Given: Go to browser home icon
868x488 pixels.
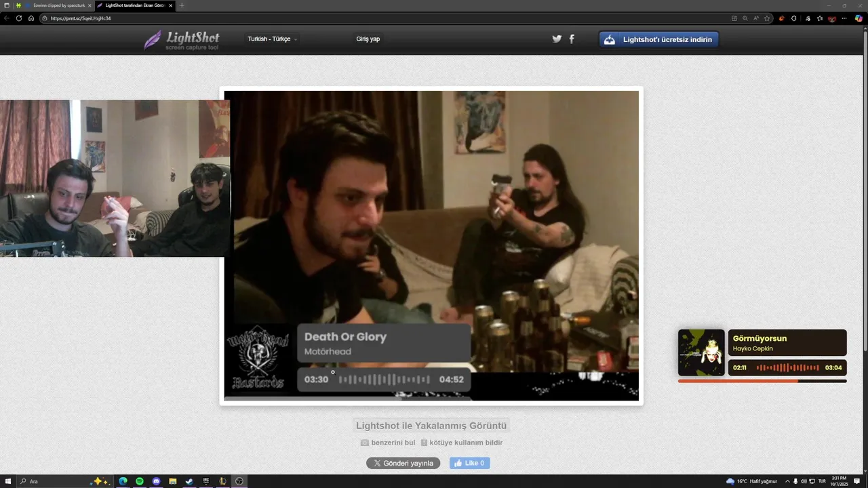Looking at the screenshot, I should 31,18.
